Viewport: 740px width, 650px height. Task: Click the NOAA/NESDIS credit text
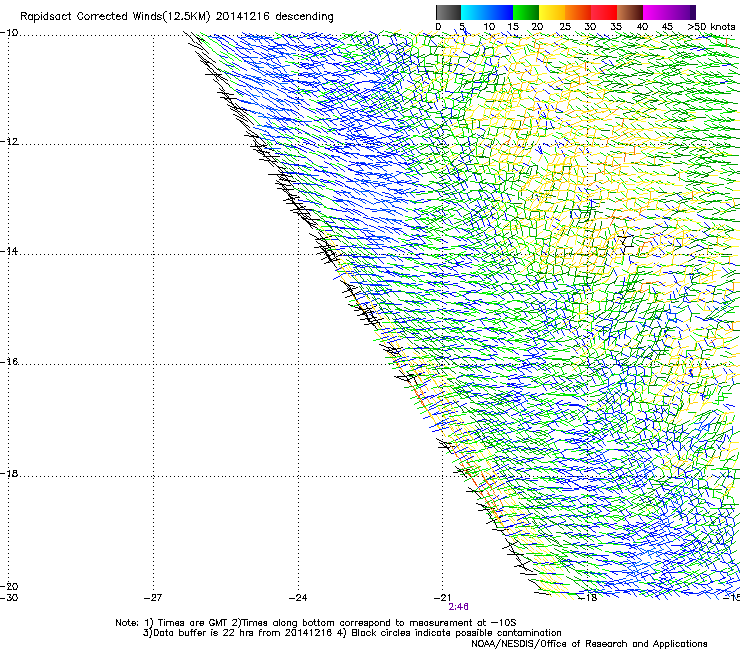pos(589,644)
